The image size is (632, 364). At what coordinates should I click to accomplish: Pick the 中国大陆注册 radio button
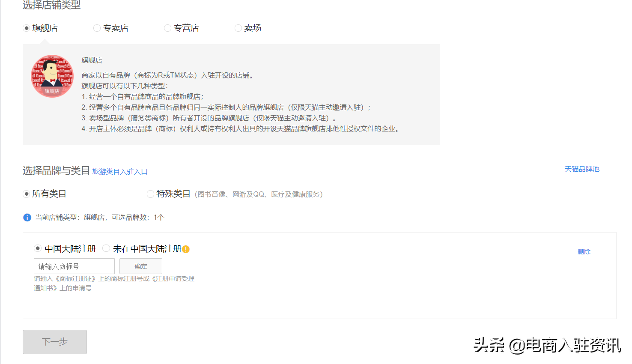click(x=38, y=248)
